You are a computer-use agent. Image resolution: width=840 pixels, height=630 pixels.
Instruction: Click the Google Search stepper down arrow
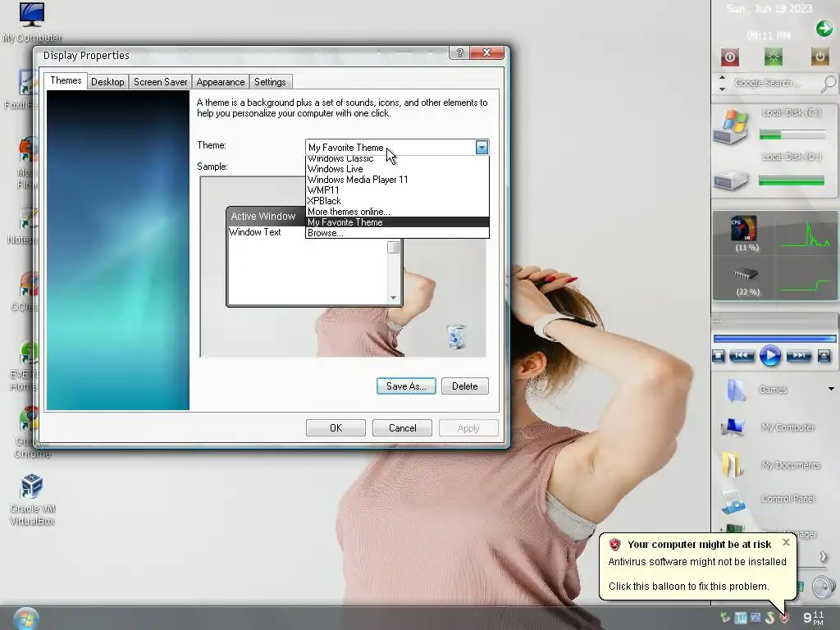[722, 89]
